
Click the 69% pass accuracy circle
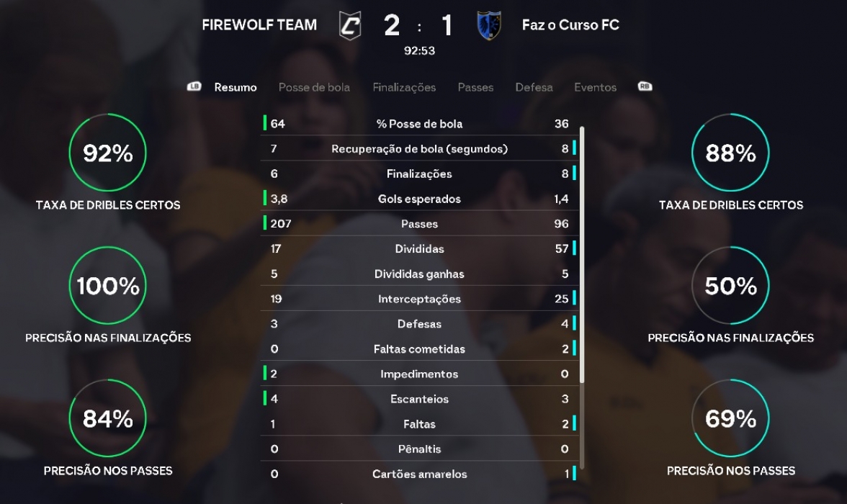[x=730, y=418]
